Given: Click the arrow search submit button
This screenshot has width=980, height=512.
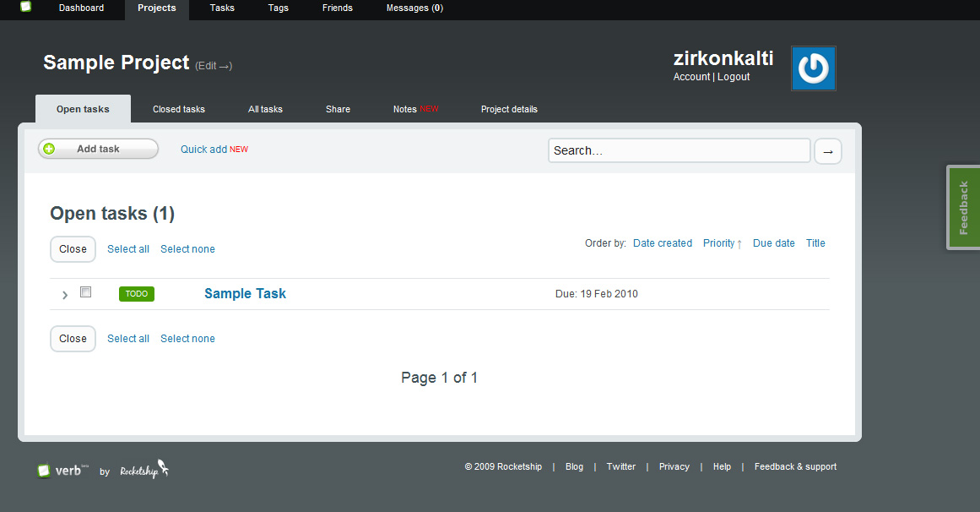Looking at the screenshot, I should (x=827, y=151).
